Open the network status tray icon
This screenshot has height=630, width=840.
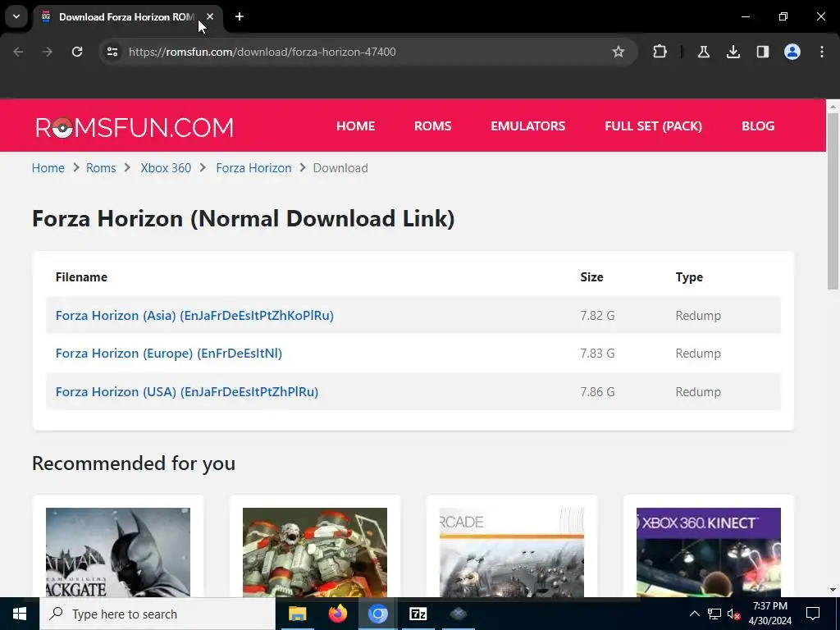point(714,614)
